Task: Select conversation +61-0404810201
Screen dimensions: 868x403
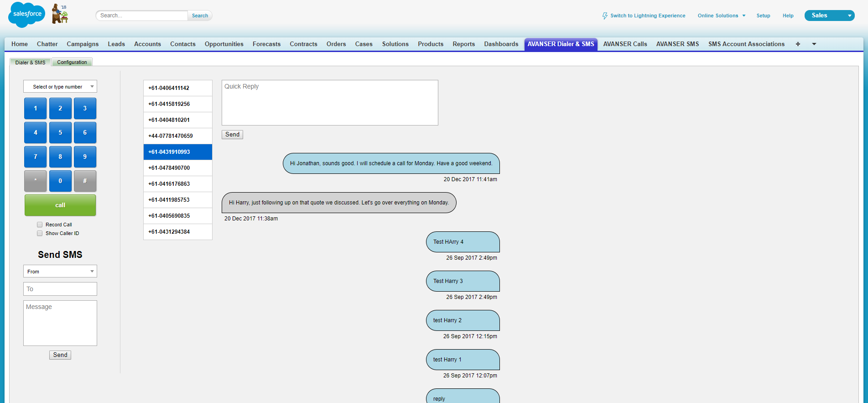Action: (x=178, y=120)
